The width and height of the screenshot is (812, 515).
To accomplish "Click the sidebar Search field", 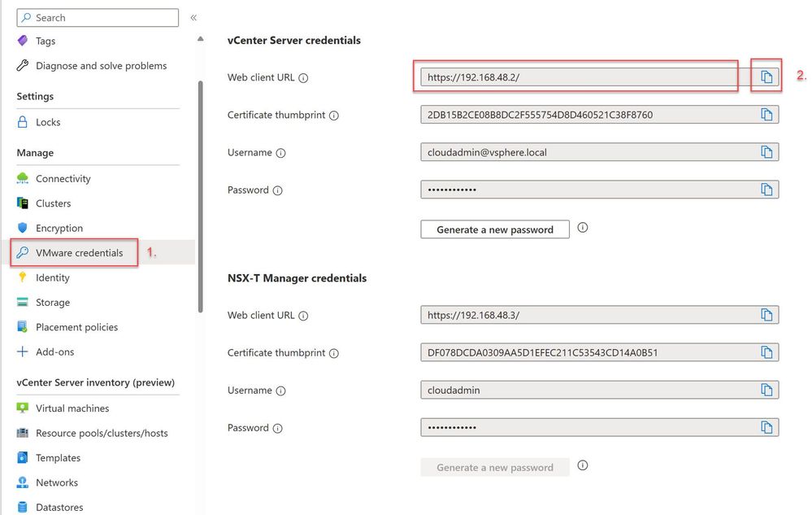I will tap(98, 17).
